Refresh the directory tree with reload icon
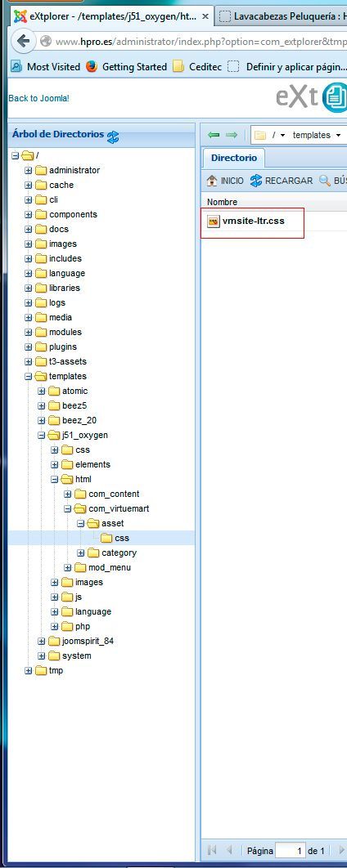347x868 pixels. pyautogui.click(x=113, y=136)
